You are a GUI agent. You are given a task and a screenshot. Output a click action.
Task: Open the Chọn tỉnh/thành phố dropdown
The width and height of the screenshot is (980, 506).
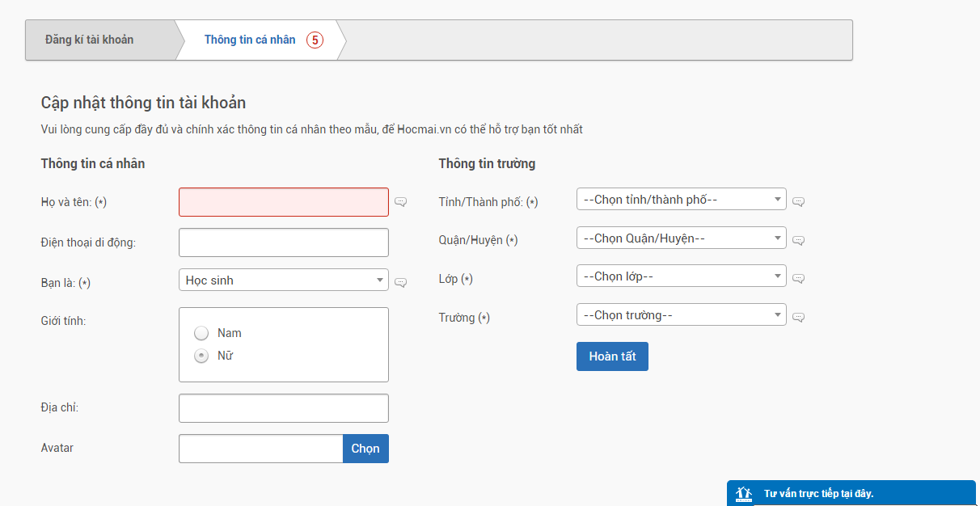pos(682,199)
